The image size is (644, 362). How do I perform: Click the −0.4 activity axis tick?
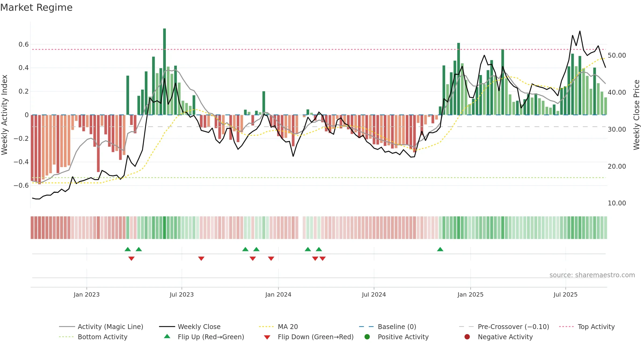click(x=21, y=162)
